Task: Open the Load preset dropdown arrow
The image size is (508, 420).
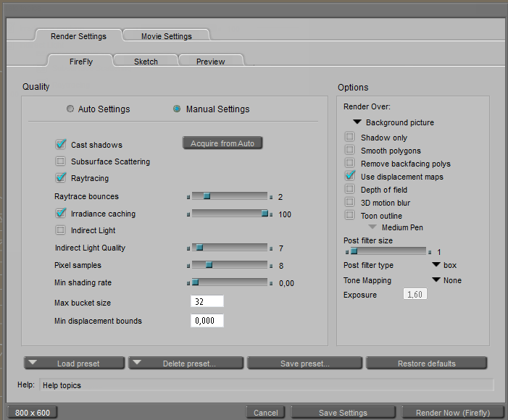Action: point(36,363)
